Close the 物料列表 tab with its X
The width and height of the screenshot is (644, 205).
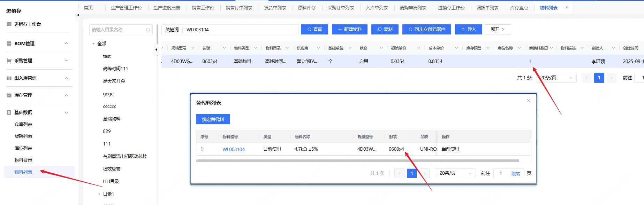pyautogui.click(x=567, y=8)
